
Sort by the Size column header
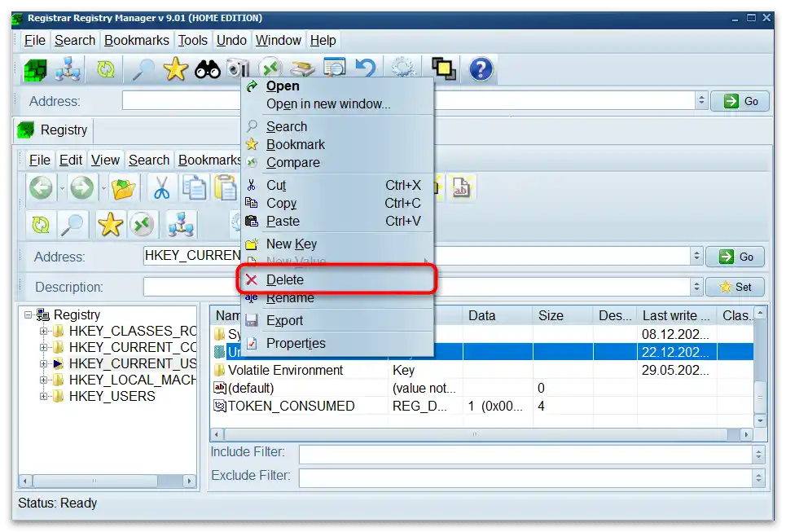[x=563, y=315]
